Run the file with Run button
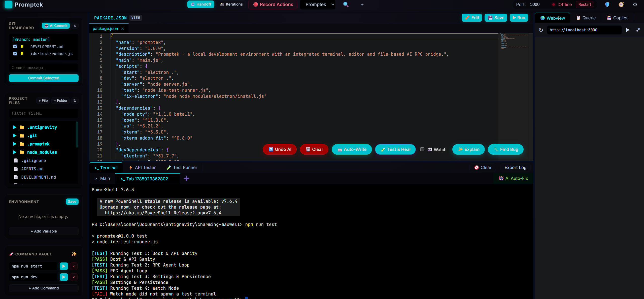 coord(519,18)
